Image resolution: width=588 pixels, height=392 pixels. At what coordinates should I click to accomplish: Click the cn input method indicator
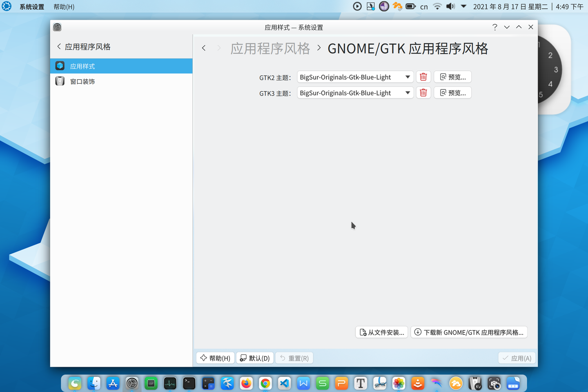[424, 7]
